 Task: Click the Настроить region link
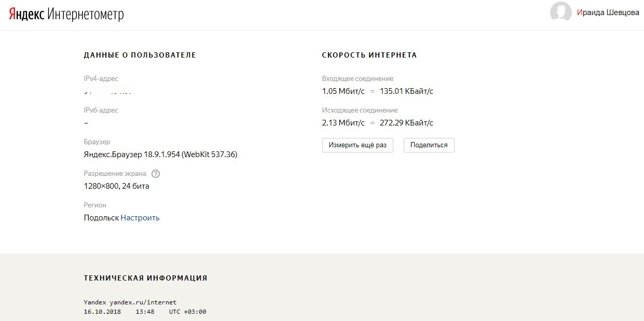(140, 218)
